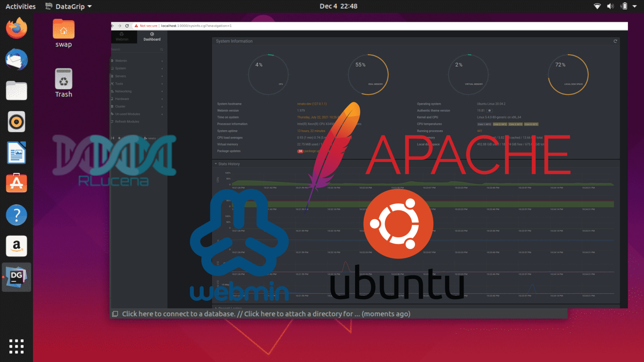Open volume indicator in top bar

(610, 6)
